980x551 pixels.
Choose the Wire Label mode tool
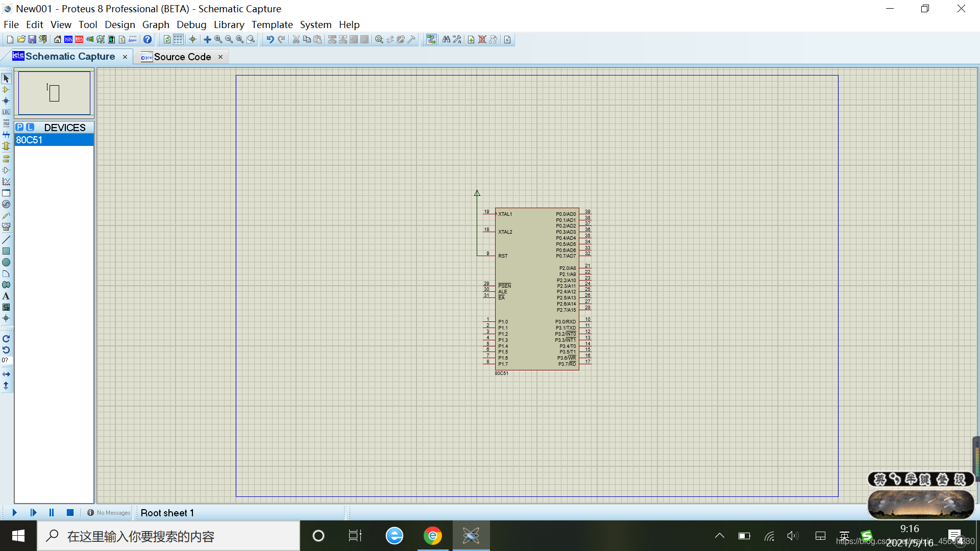pos(6,112)
